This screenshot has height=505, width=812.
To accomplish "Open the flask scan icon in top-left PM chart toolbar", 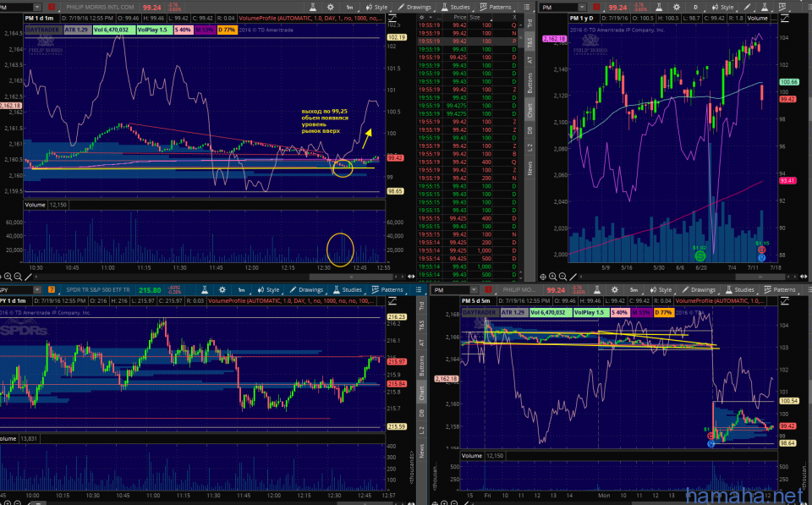I will click(x=313, y=8).
